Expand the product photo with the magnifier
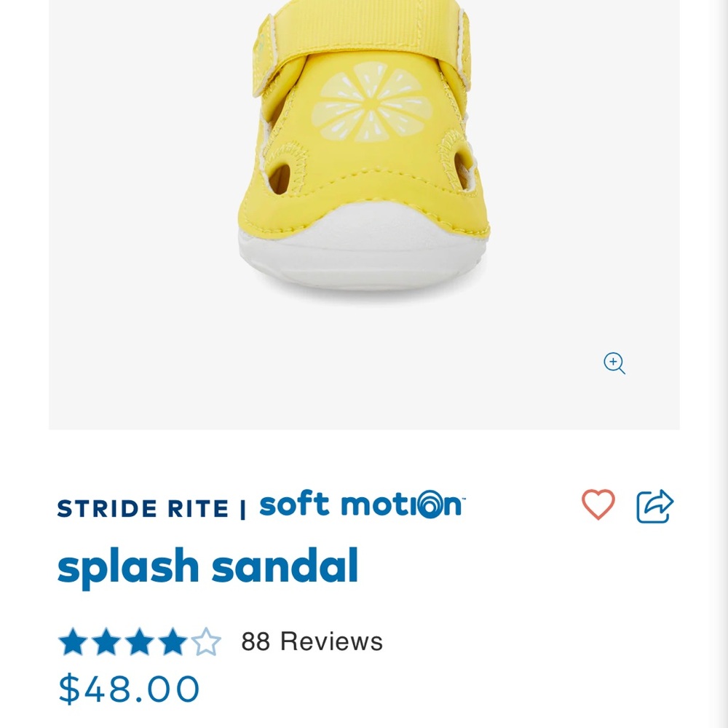Image resolution: width=728 pixels, height=728 pixels. [x=614, y=364]
